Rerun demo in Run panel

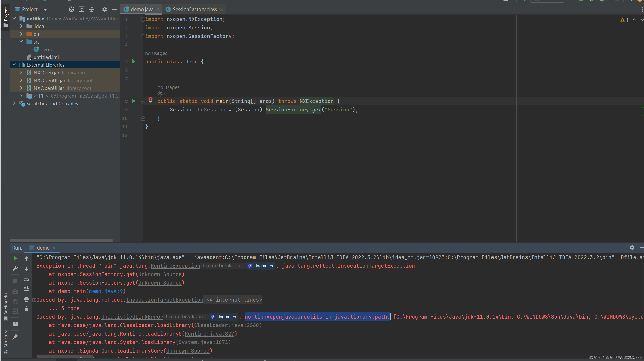point(15,258)
